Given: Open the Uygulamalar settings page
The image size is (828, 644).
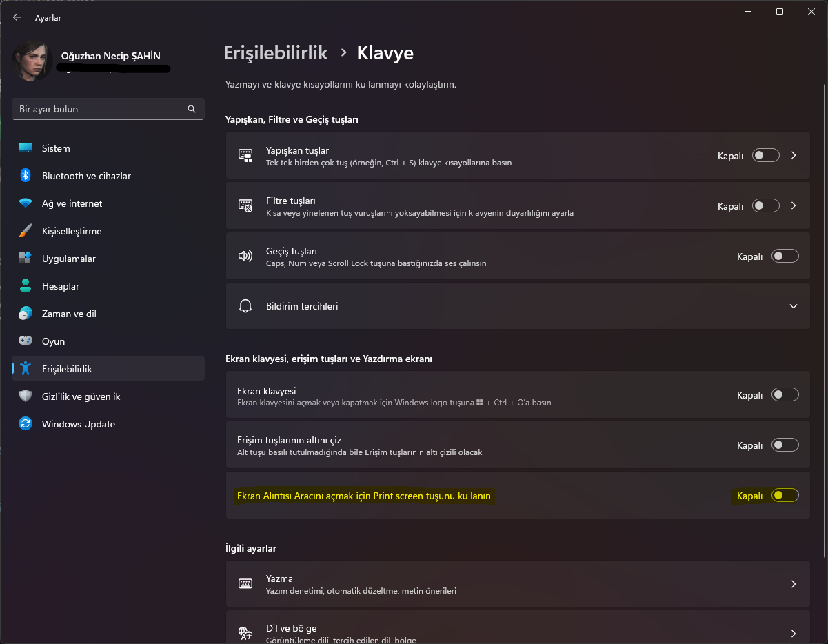Looking at the screenshot, I should click(68, 259).
